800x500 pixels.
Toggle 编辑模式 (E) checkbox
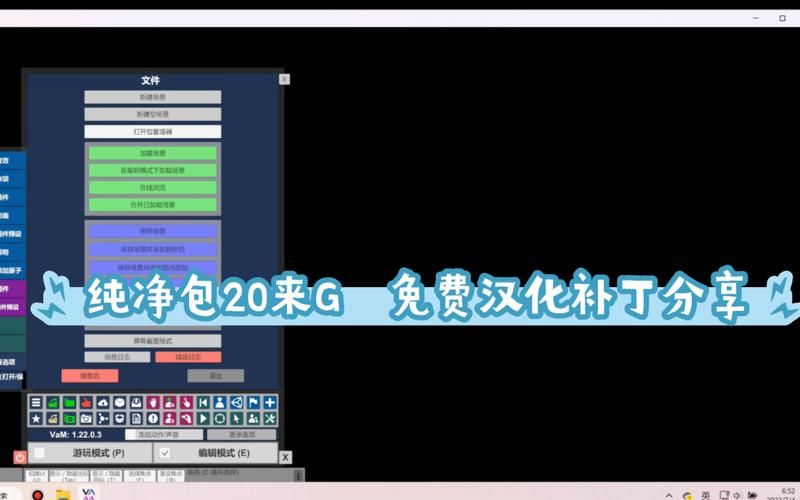click(164, 453)
